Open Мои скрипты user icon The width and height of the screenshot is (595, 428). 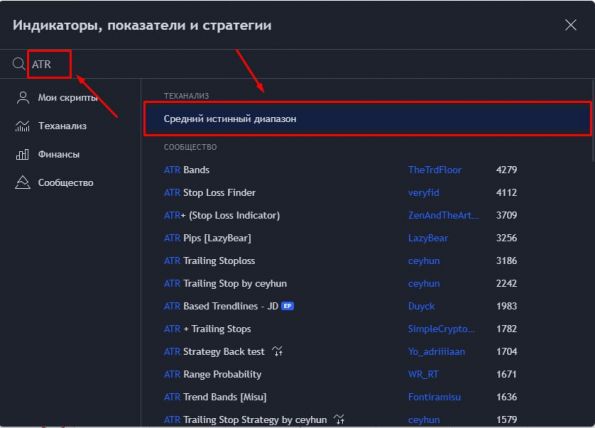23,98
